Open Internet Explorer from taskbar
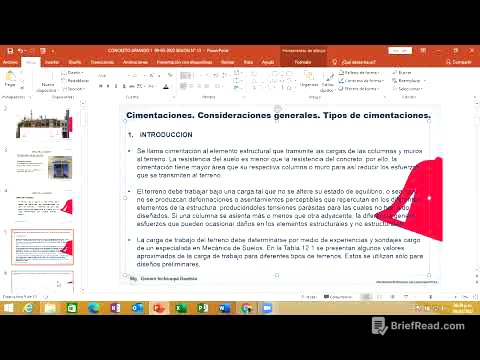Viewport: 480px width, 360px height. click(x=29, y=308)
